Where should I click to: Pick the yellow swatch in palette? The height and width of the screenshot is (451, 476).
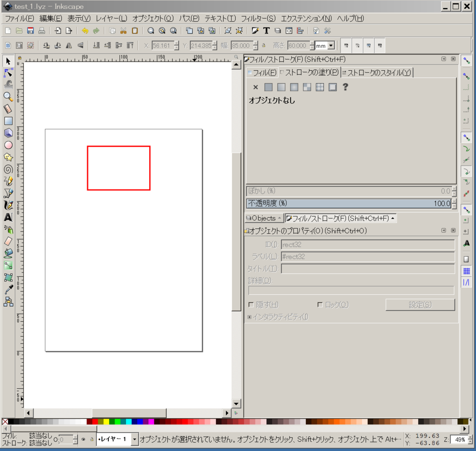(106, 422)
